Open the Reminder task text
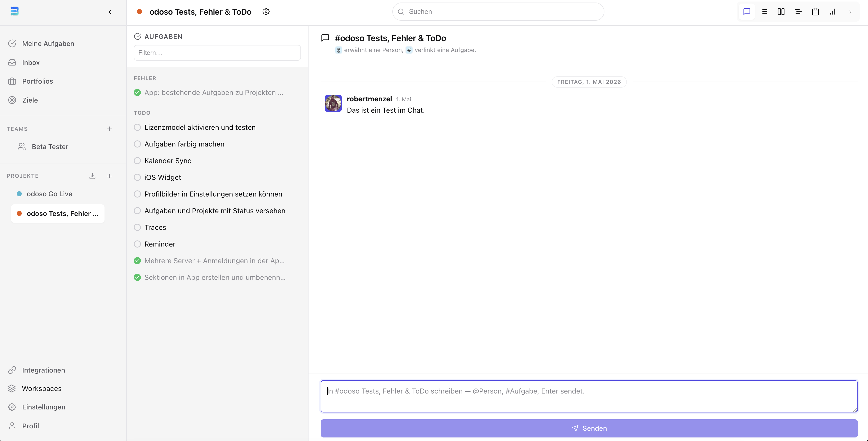Image resolution: width=868 pixels, height=441 pixels. coord(160,244)
